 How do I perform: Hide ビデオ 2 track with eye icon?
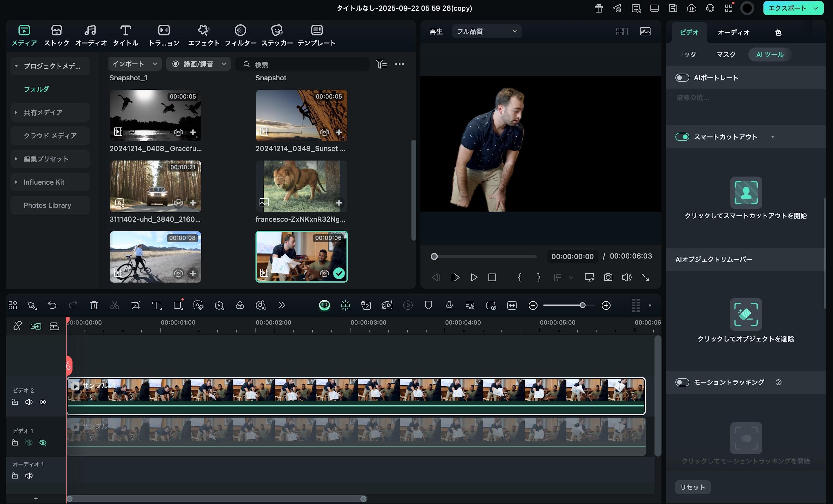(43, 402)
